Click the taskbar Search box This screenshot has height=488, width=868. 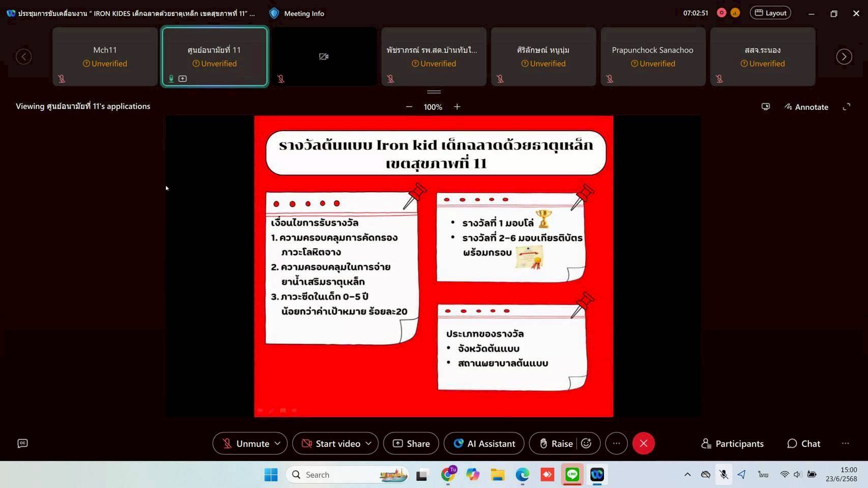[x=348, y=475]
